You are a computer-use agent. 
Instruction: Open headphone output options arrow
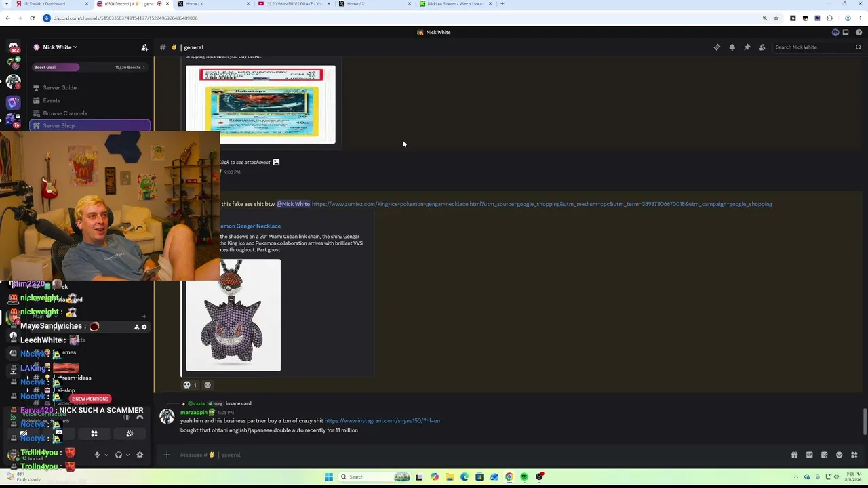click(128, 455)
